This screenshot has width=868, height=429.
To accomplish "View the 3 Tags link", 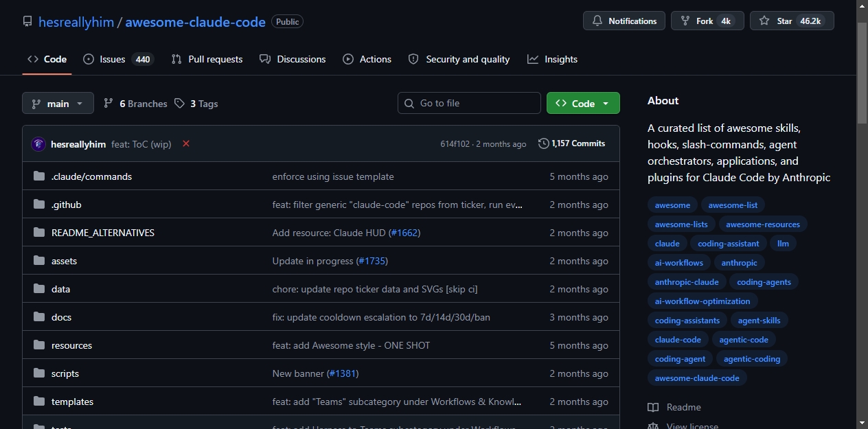I will [x=196, y=104].
